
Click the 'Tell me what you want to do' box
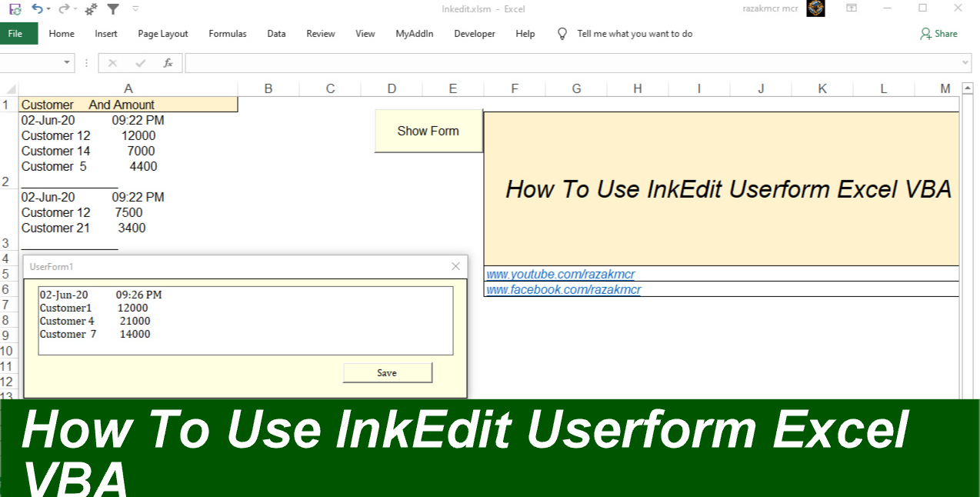pyautogui.click(x=635, y=34)
